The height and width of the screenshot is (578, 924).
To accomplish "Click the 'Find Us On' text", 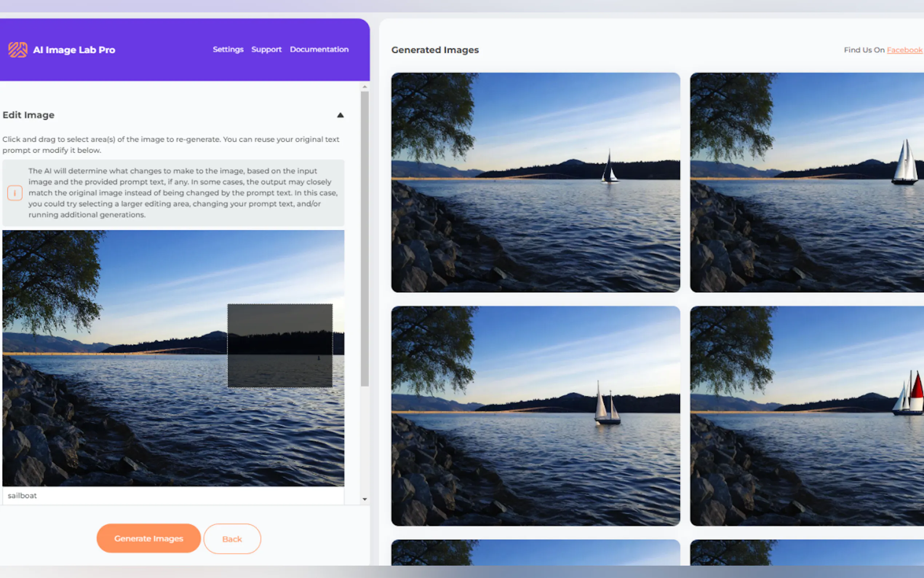I will point(864,50).
